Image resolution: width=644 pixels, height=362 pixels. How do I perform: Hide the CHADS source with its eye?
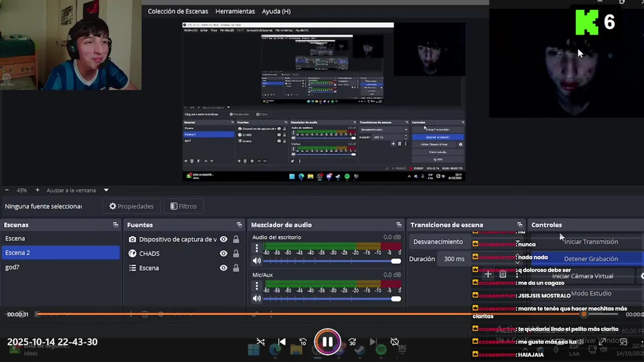(223, 253)
